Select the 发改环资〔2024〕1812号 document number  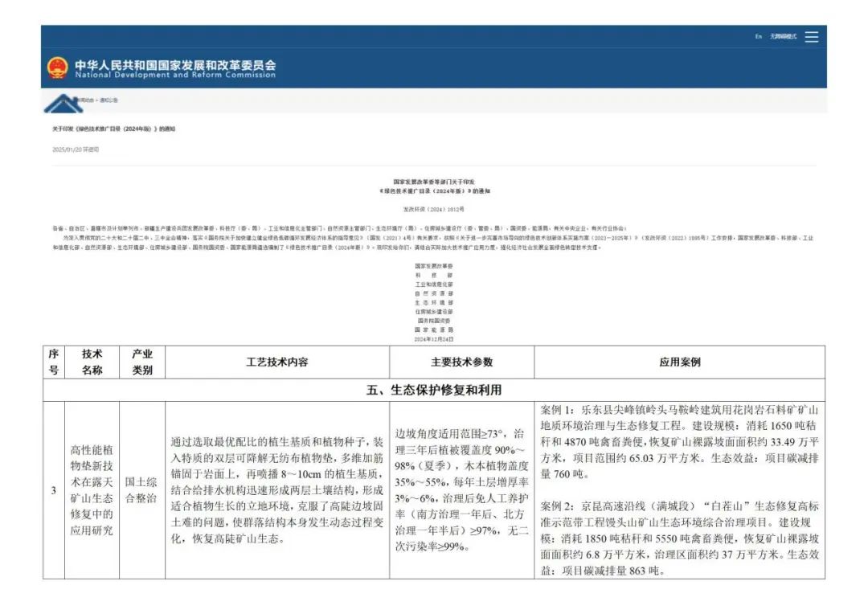click(434, 210)
